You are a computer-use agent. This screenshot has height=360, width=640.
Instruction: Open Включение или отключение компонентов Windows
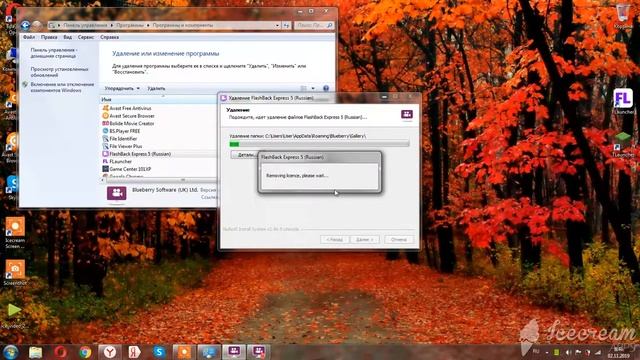pyautogui.click(x=62, y=87)
